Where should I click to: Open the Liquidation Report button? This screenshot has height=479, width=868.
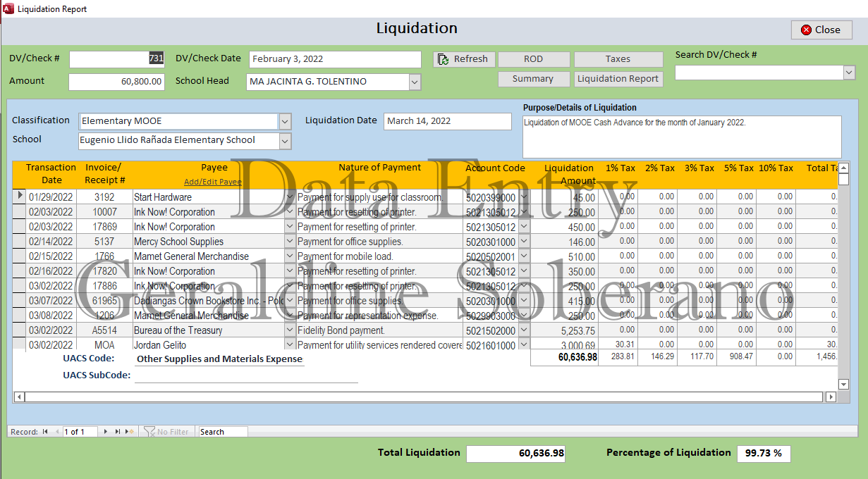[x=618, y=79]
